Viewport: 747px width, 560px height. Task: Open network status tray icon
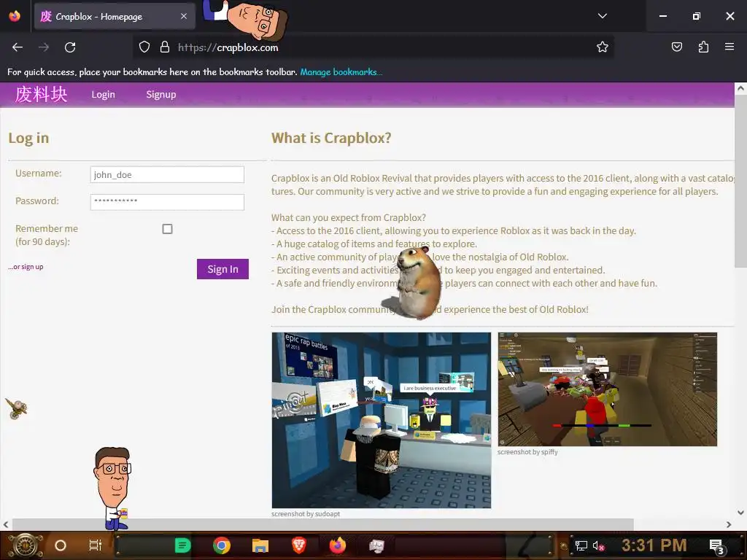(581, 545)
